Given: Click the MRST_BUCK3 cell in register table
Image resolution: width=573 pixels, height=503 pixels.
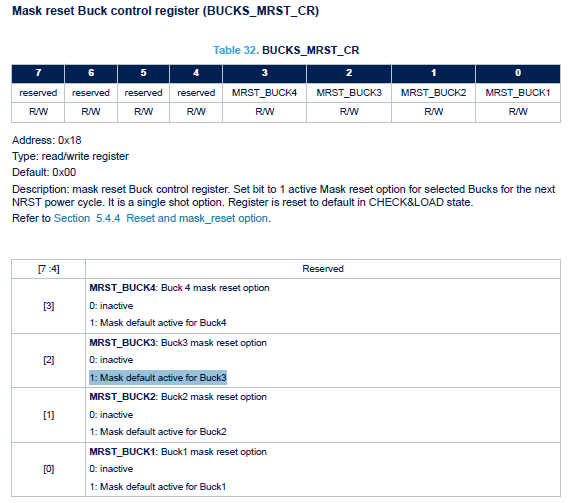Looking at the screenshot, I should click(349, 93).
